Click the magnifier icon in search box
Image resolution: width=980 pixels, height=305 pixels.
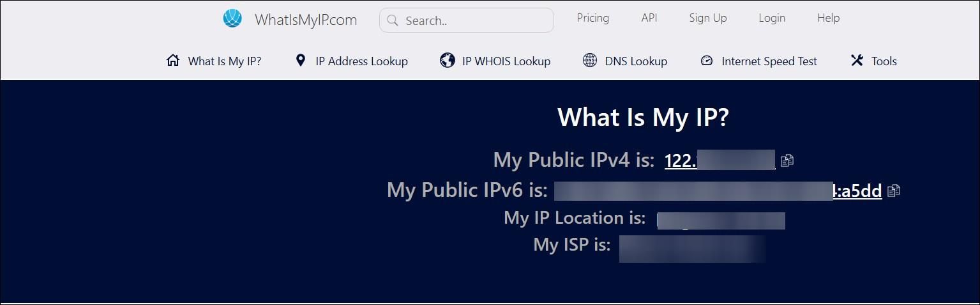point(393,20)
